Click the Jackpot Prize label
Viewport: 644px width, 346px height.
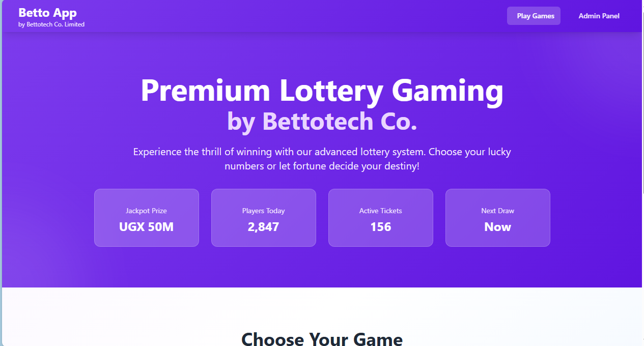click(146, 211)
